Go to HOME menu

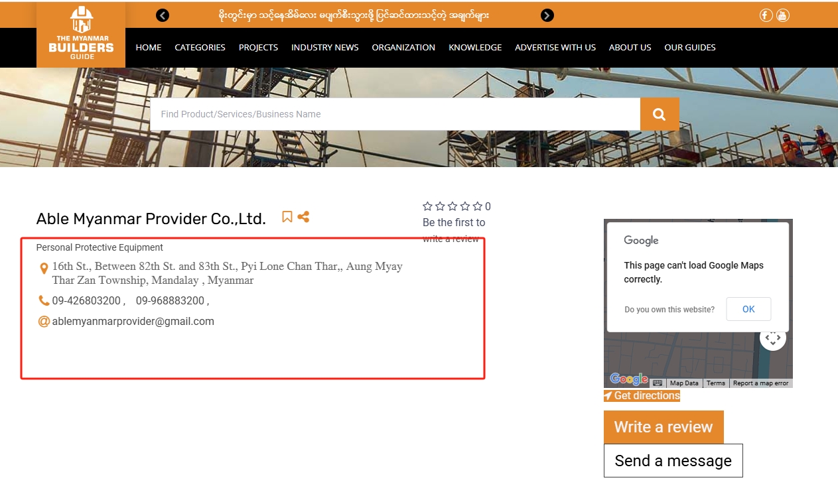tap(149, 47)
